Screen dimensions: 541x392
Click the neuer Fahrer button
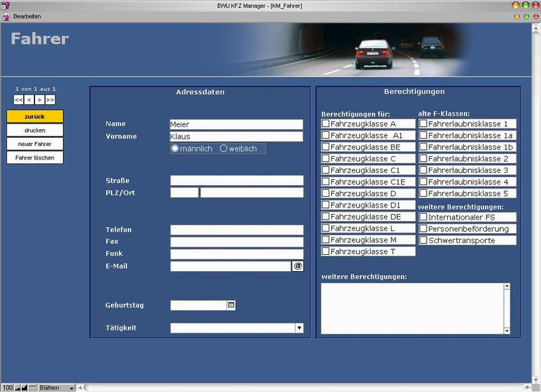coord(35,144)
